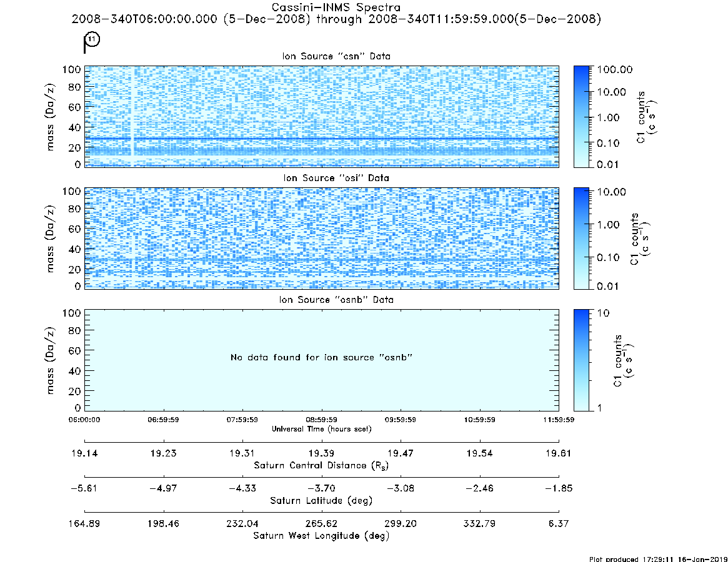Click inside the osi spectrogram plot
The height and width of the screenshot is (562, 728).
(x=322, y=239)
